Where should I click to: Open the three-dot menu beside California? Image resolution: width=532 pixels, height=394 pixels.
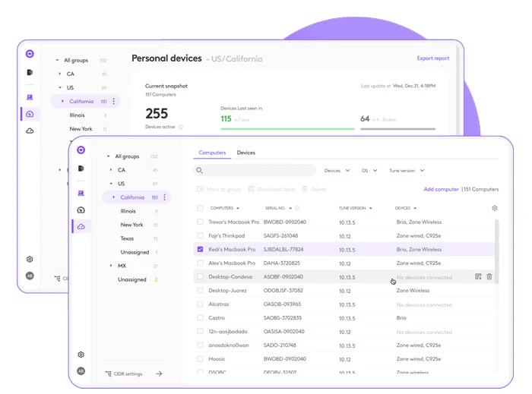[166, 197]
